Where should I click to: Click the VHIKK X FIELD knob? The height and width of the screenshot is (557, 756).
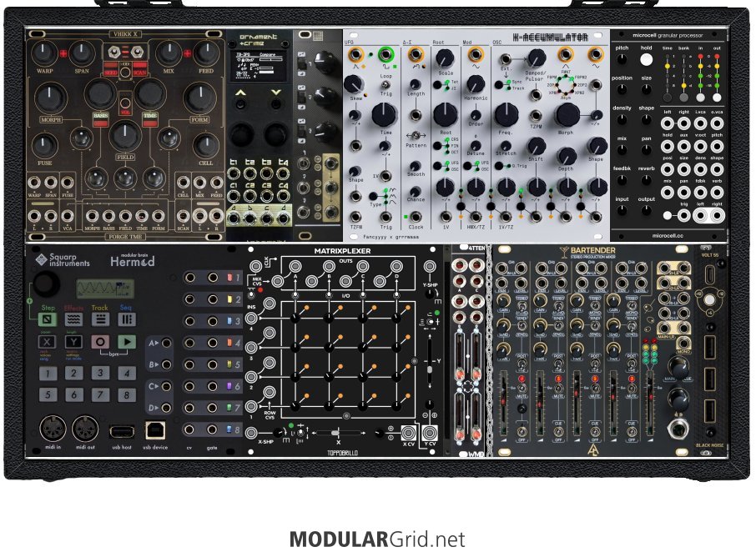tap(125, 135)
